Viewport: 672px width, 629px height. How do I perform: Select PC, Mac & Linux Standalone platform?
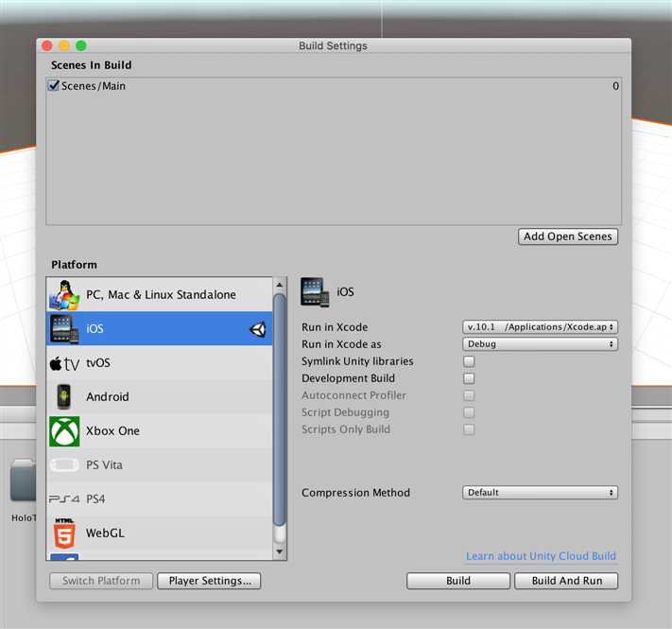pos(159,294)
